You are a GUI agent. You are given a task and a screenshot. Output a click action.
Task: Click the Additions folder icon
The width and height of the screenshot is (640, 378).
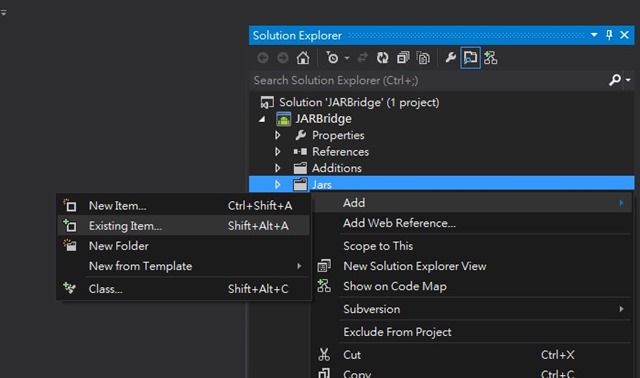click(300, 168)
